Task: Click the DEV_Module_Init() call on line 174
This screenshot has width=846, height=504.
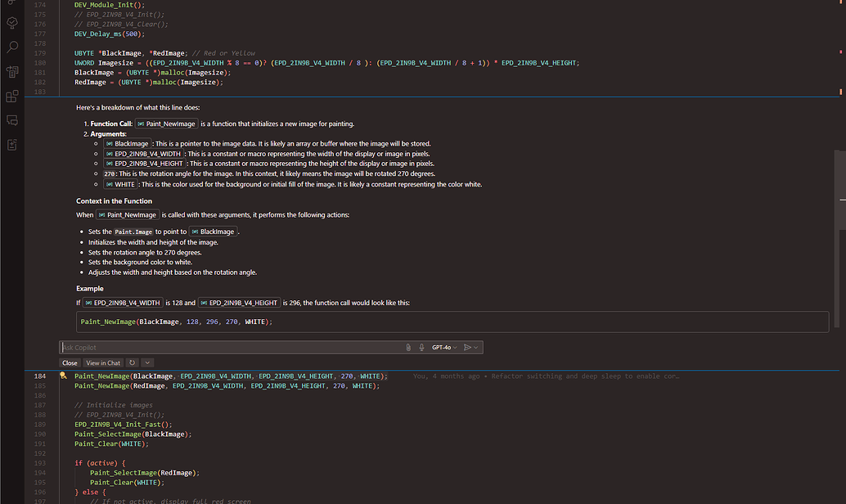Action: (110, 5)
